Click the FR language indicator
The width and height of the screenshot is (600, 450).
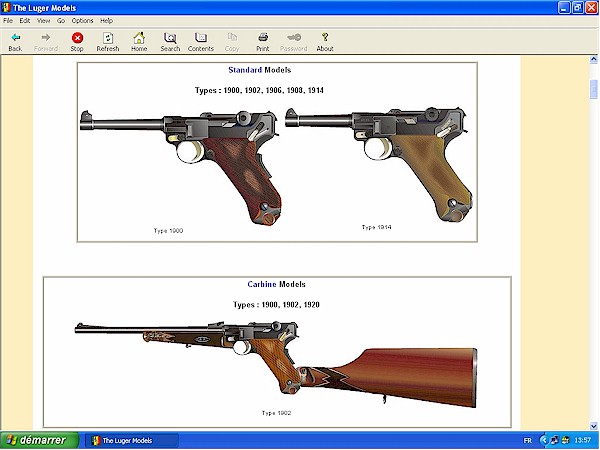pyautogui.click(x=528, y=441)
